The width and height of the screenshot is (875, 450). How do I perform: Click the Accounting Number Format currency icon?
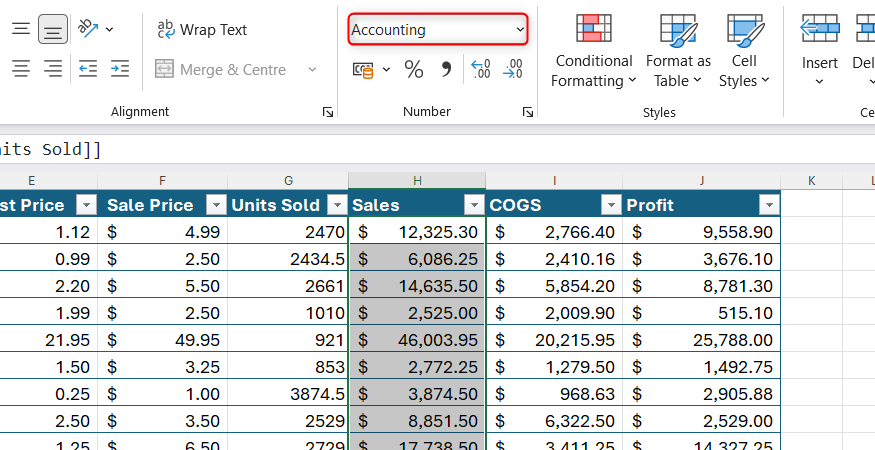(363, 70)
